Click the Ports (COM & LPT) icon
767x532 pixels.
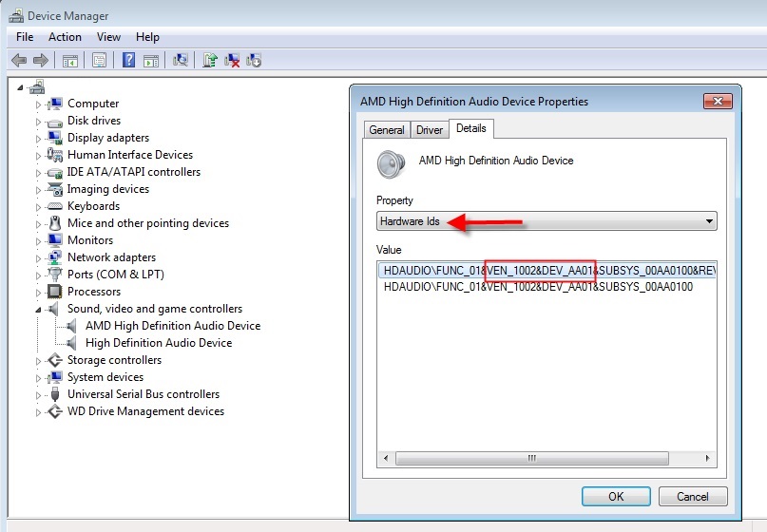(x=55, y=275)
